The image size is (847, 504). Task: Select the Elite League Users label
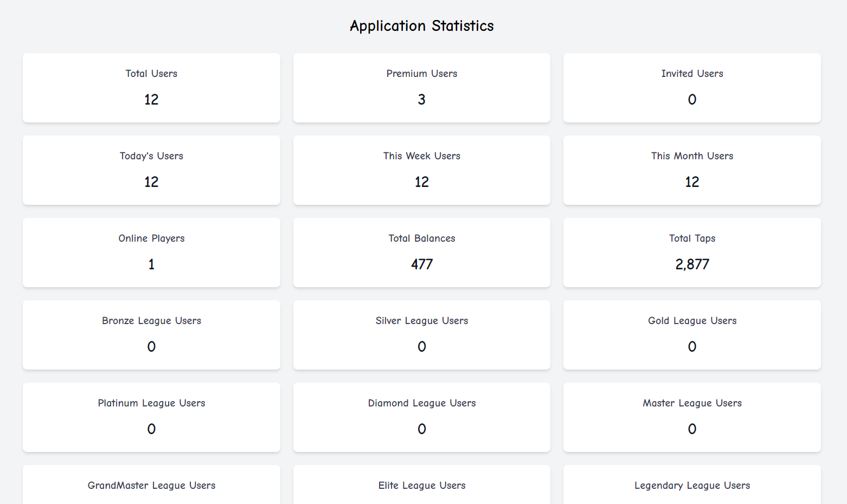(422, 486)
